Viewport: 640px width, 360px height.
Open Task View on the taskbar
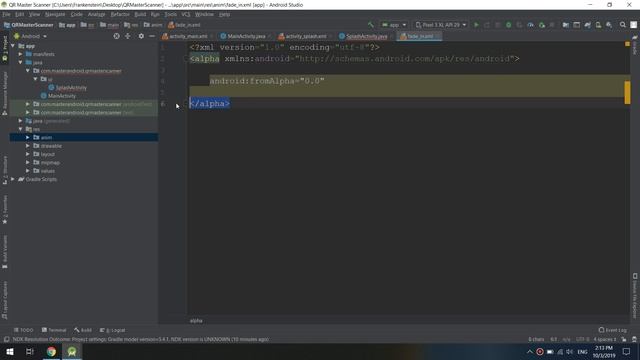click(x=30, y=351)
